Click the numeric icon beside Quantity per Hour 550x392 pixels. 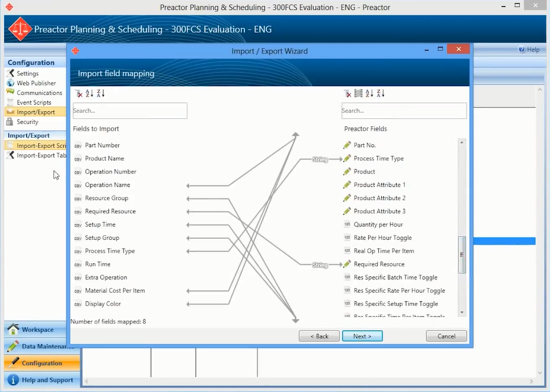pyautogui.click(x=347, y=224)
